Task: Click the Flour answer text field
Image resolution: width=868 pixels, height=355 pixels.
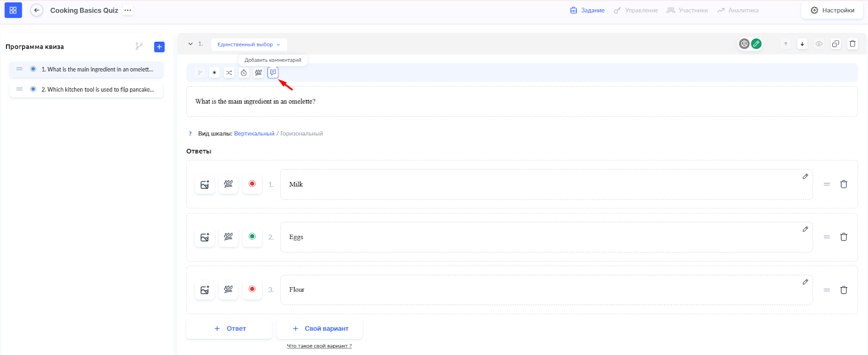Action: click(546, 289)
